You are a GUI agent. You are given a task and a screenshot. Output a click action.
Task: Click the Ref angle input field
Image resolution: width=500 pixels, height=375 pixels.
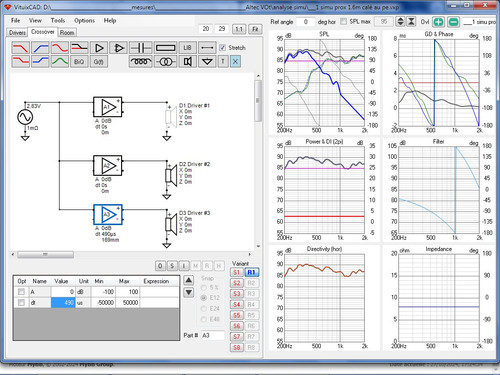coord(305,22)
